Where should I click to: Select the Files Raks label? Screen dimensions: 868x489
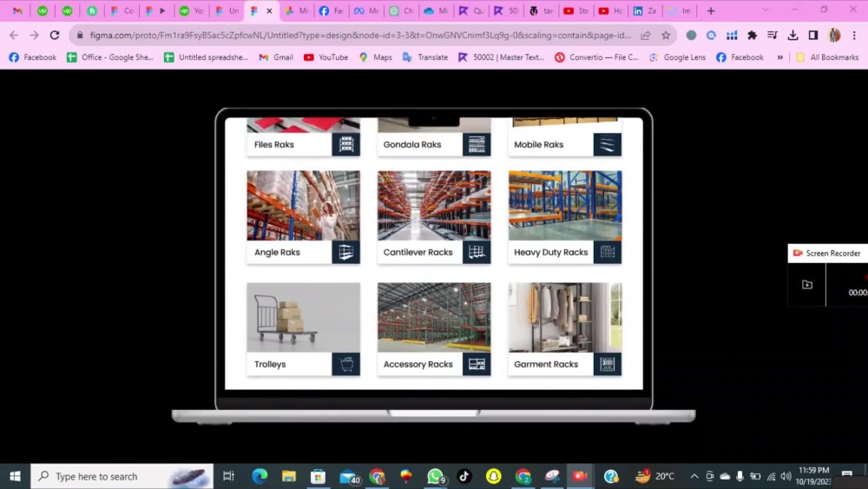pos(274,144)
